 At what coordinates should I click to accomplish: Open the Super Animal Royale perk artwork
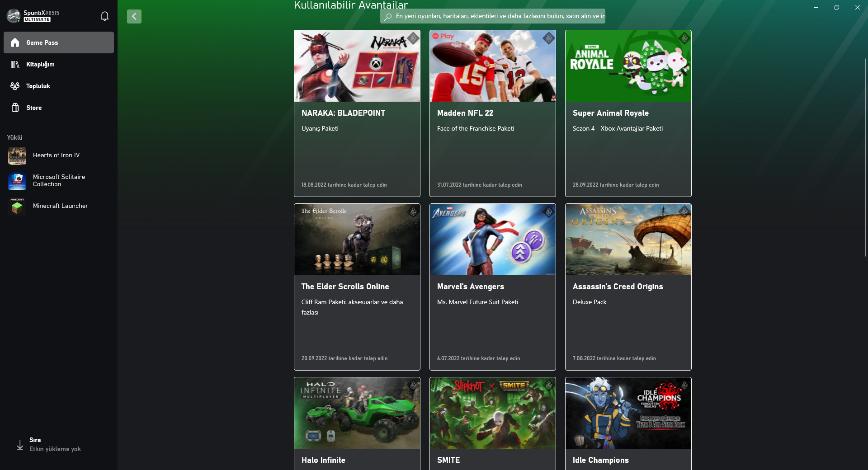(628, 66)
